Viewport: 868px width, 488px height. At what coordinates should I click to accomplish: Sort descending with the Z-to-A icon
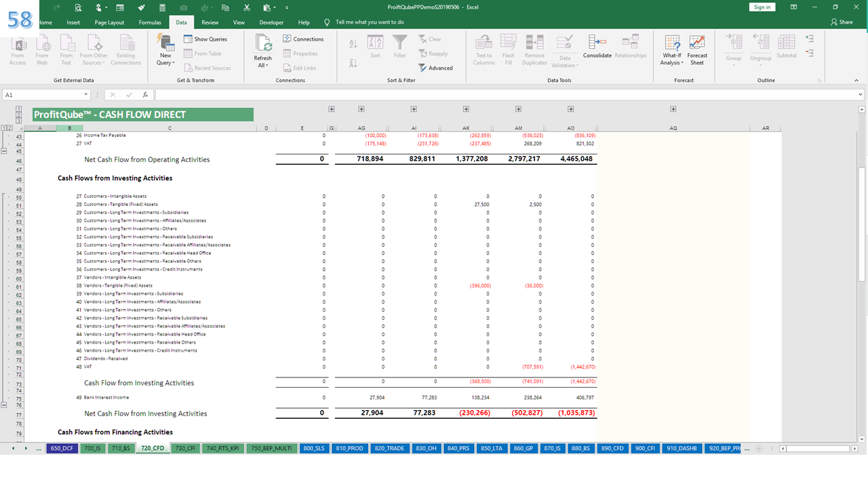click(x=353, y=63)
